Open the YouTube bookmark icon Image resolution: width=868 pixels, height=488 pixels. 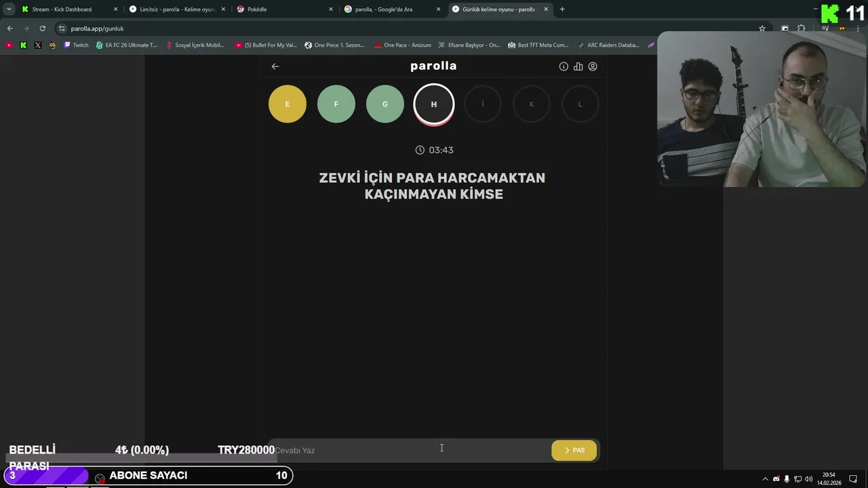click(9, 45)
